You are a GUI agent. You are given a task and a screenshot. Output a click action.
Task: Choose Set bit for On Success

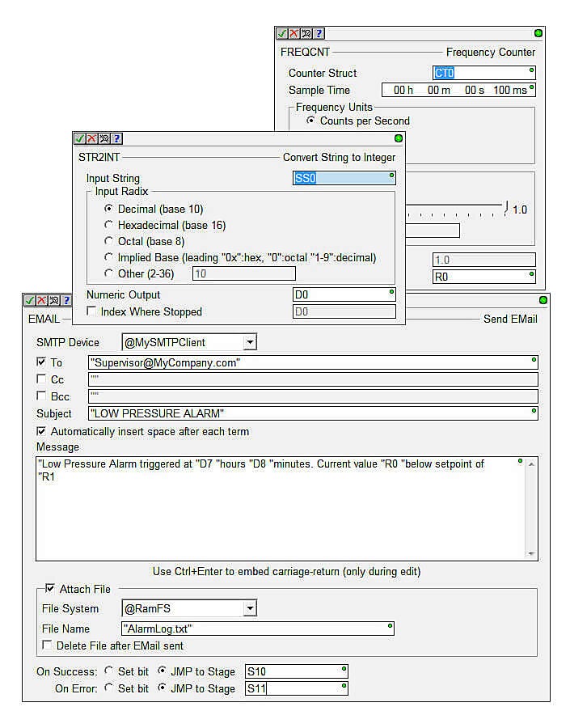(108, 671)
